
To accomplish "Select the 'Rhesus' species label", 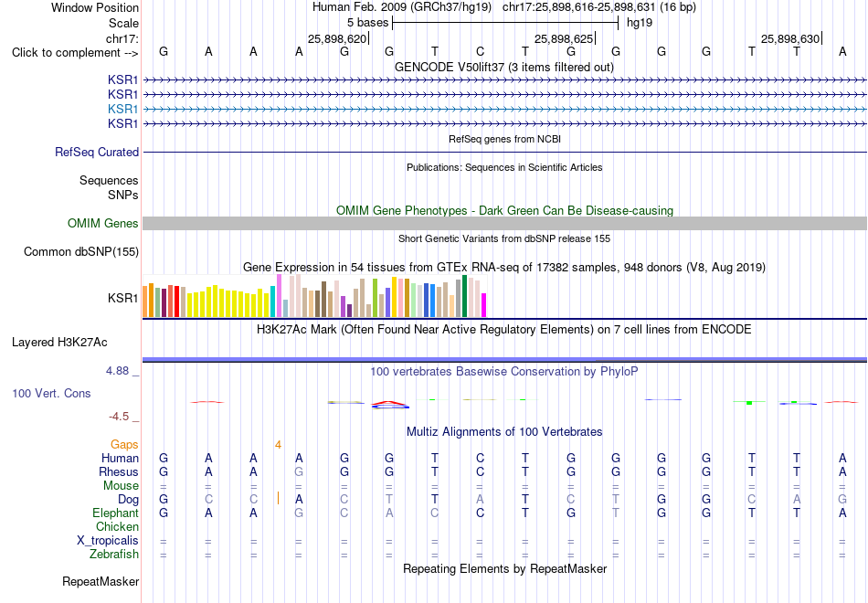I will point(119,471).
